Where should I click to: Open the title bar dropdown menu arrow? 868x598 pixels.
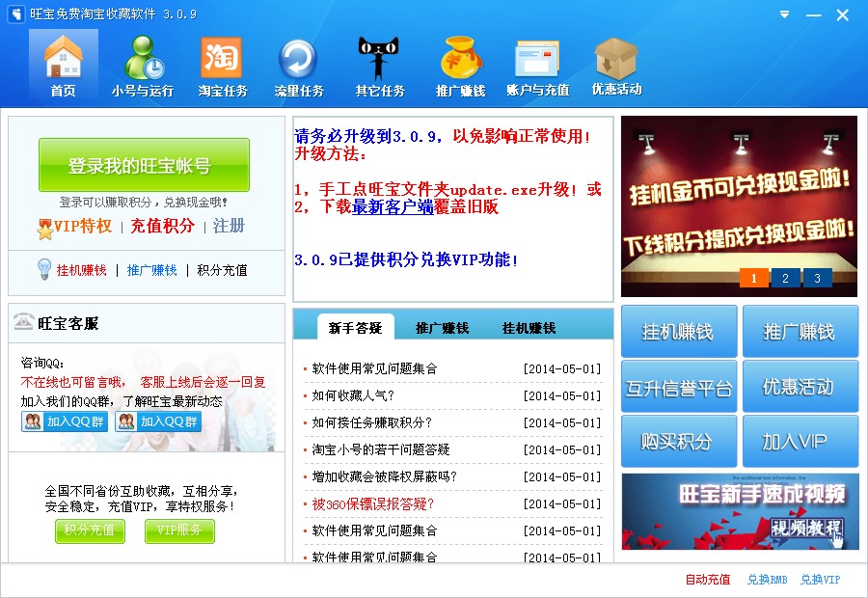pyautogui.click(x=784, y=14)
